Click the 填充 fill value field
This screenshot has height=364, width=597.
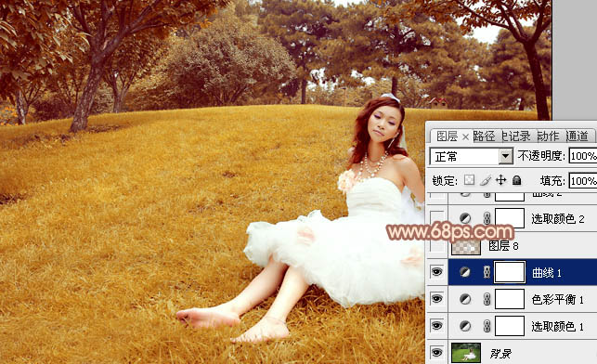coord(582,180)
